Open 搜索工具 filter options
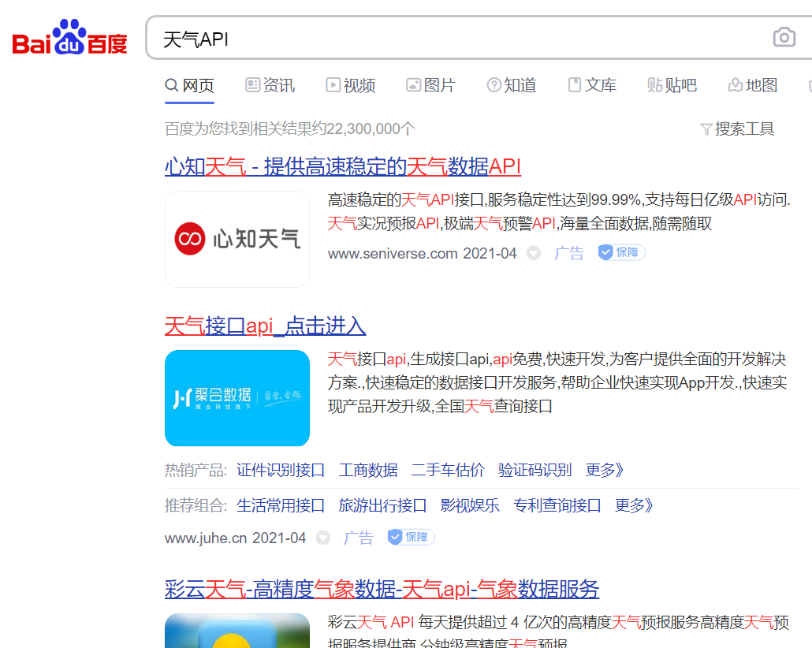 click(x=737, y=129)
